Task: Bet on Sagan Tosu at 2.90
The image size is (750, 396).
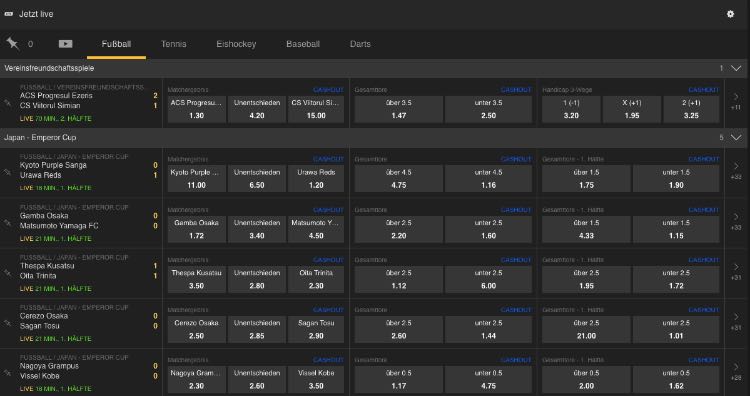Action: (316, 329)
